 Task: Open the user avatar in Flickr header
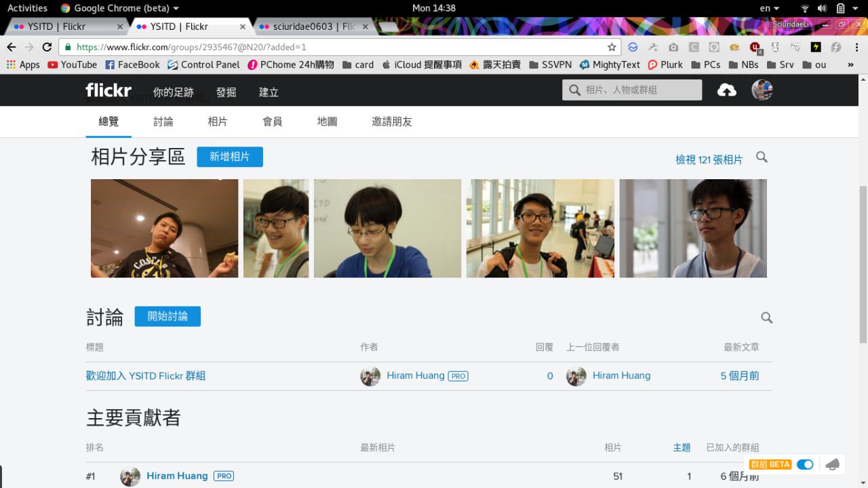click(762, 90)
